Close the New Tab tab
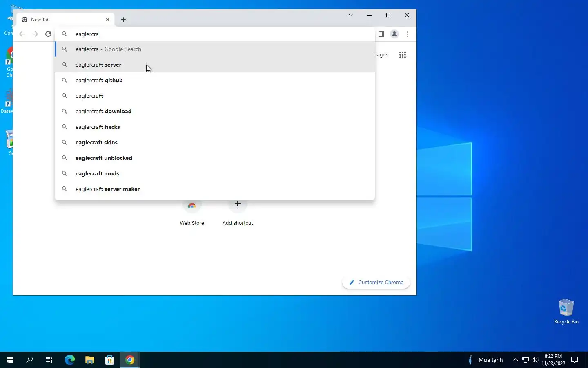This screenshot has height=368, width=588. pos(108,20)
